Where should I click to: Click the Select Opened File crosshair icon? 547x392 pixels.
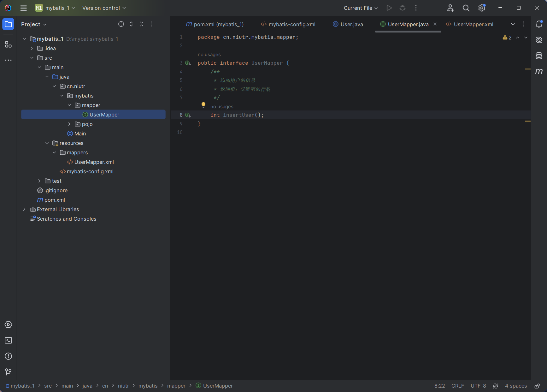pyautogui.click(x=121, y=24)
